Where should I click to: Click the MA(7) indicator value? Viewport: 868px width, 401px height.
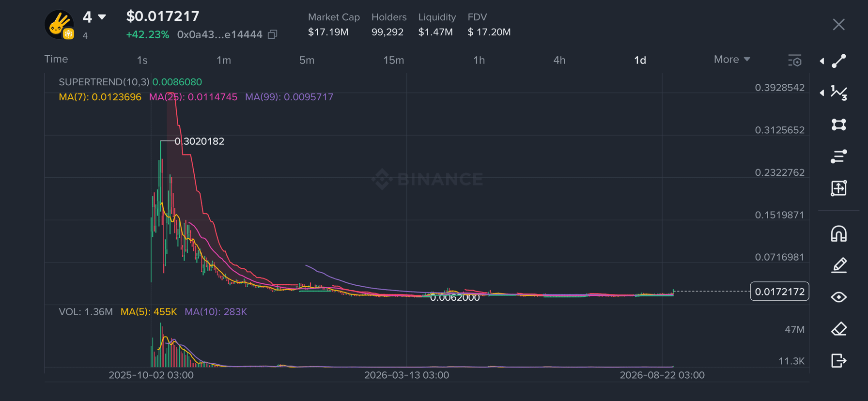coord(100,97)
